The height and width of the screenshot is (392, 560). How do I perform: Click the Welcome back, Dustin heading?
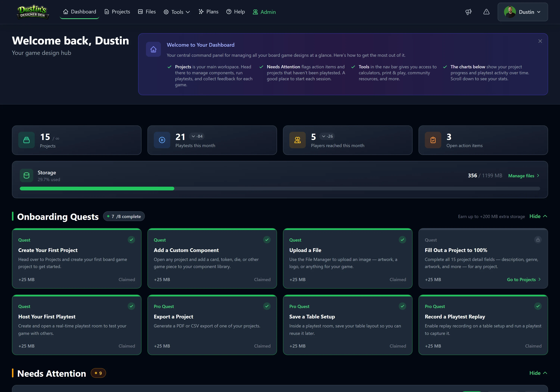point(71,41)
